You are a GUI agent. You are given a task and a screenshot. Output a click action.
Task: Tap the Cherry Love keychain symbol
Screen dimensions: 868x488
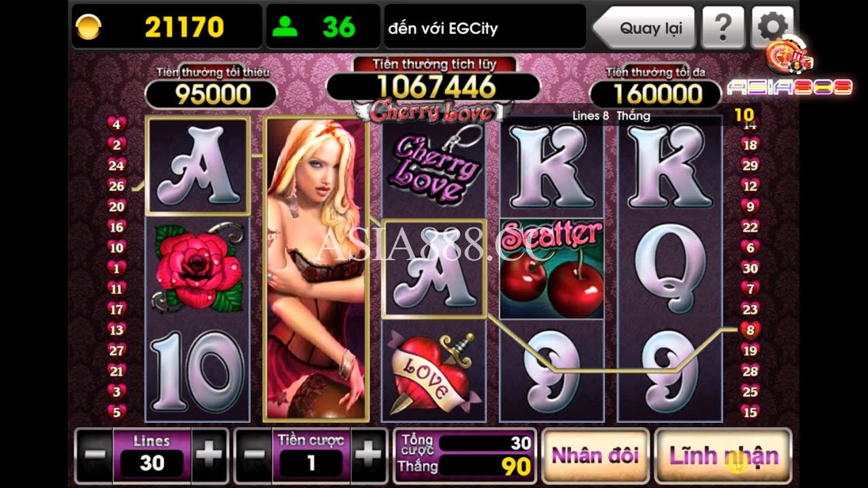point(434,167)
